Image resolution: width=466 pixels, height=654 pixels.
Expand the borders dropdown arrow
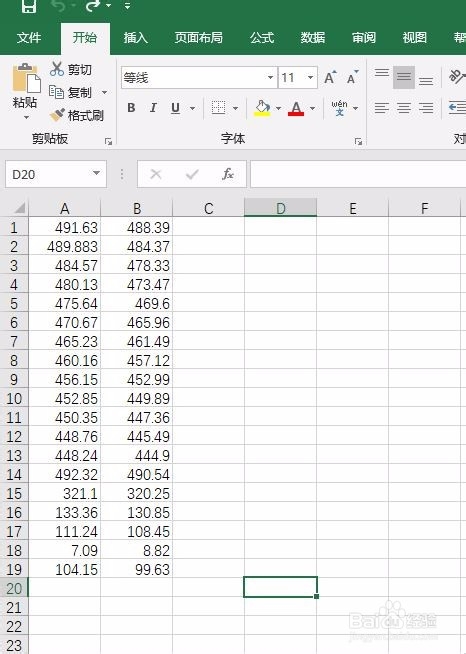(x=235, y=108)
